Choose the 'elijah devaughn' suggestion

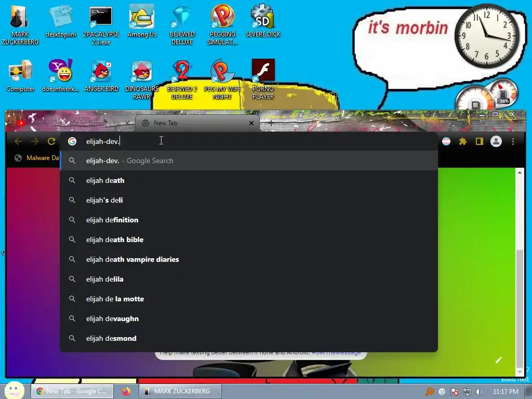click(249, 318)
